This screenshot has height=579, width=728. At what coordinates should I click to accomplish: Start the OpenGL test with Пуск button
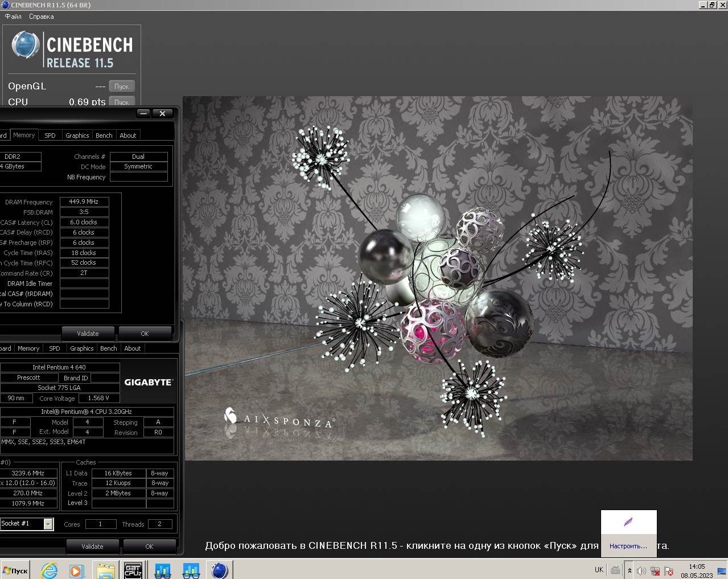pyautogui.click(x=122, y=87)
